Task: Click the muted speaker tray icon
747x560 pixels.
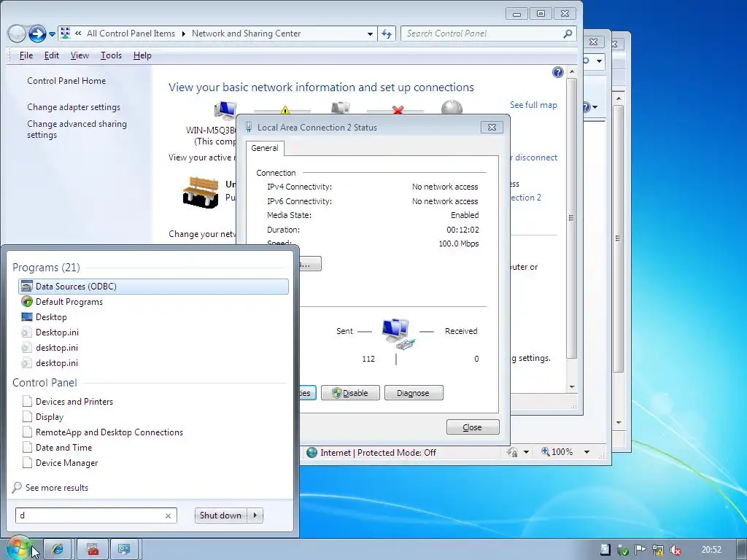Action: pos(675,550)
